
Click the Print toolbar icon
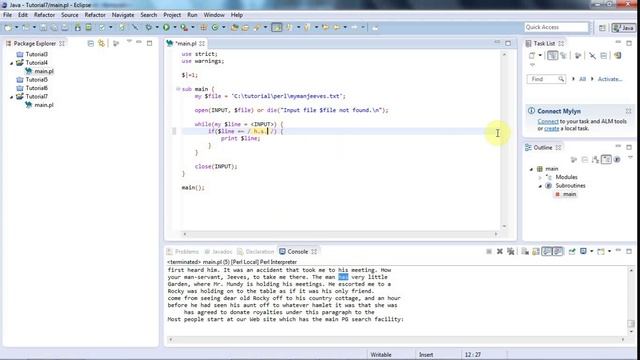[65, 27]
